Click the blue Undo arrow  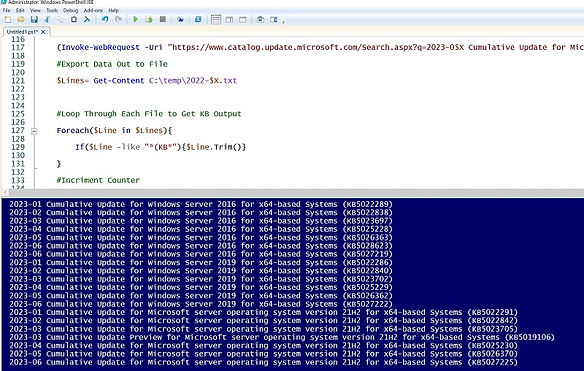(x=105, y=19)
